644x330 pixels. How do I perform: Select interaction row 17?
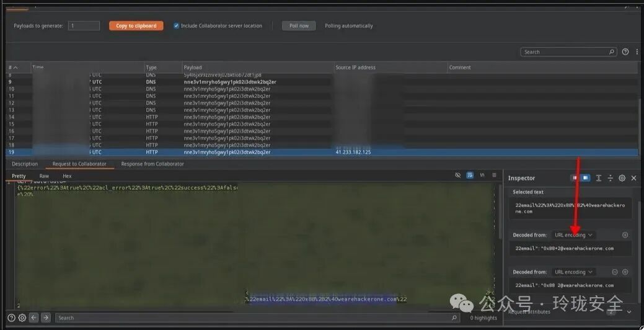point(322,138)
